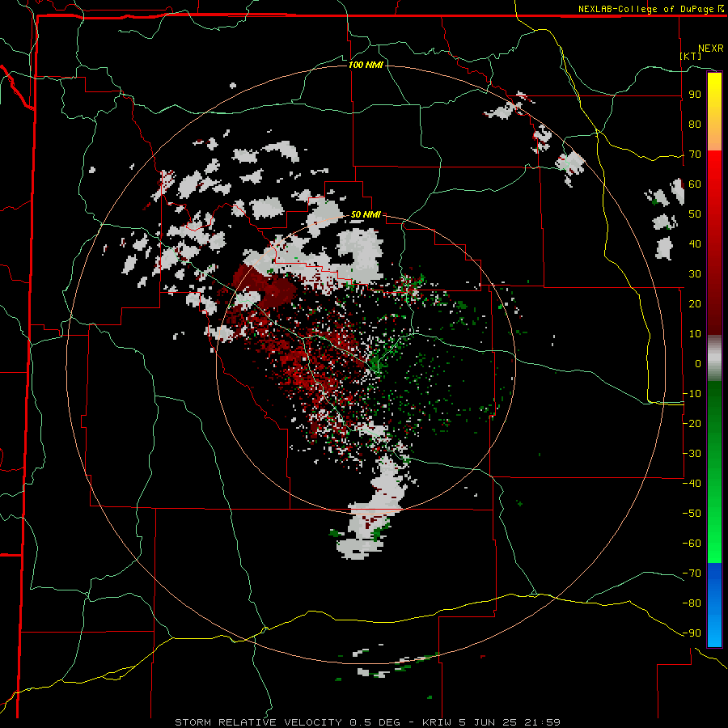This screenshot has height=728, width=728.
Task: Click the 20 value on velocity scale
Action: coord(695,303)
